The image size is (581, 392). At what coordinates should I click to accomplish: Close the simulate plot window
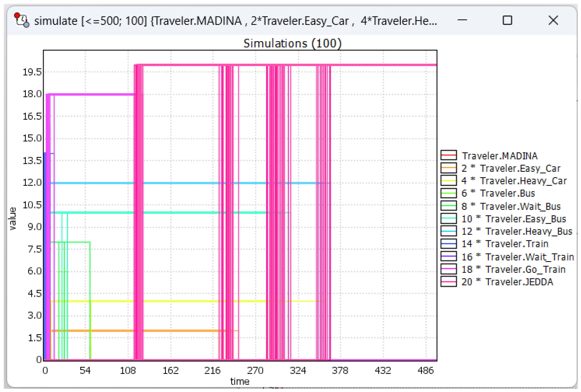pyautogui.click(x=553, y=20)
